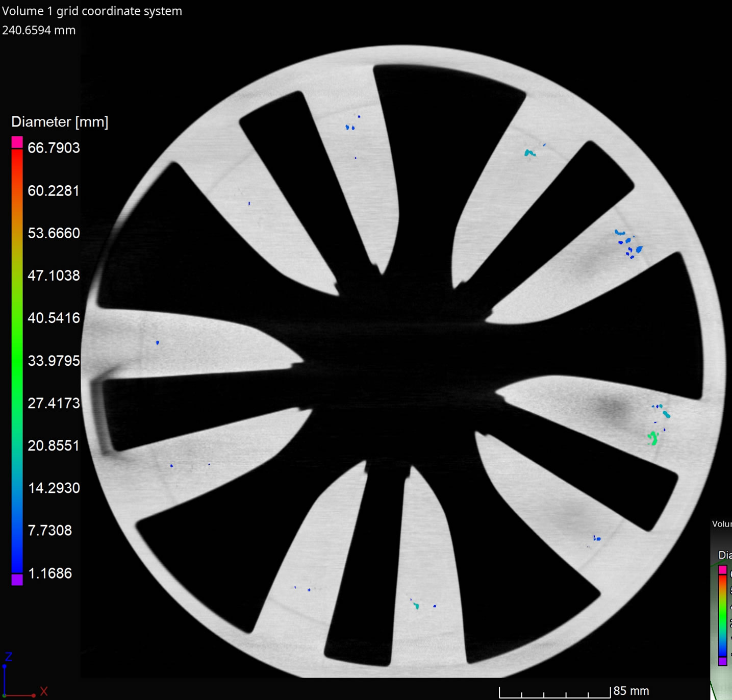The width and height of the screenshot is (732, 700).
Task: Select the cyan defect near the upper-right spoke
Action: [x=529, y=153]
